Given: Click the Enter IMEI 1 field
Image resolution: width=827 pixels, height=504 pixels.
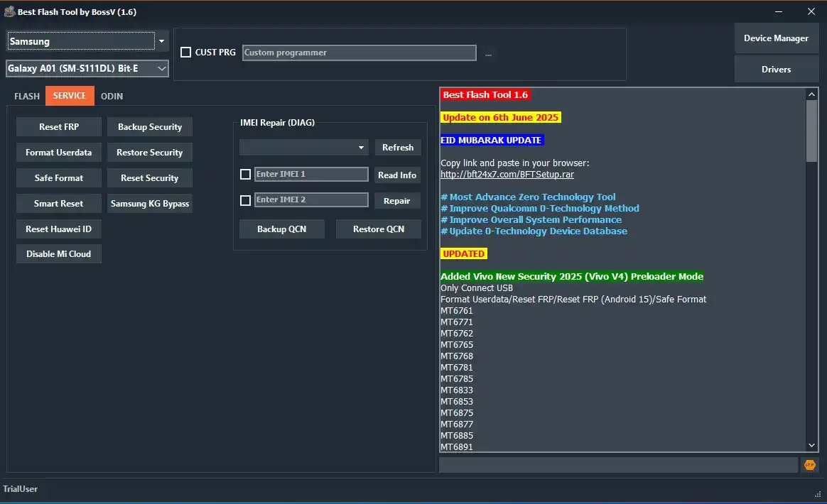Looking at the screenshot, I should coord(311,174).
